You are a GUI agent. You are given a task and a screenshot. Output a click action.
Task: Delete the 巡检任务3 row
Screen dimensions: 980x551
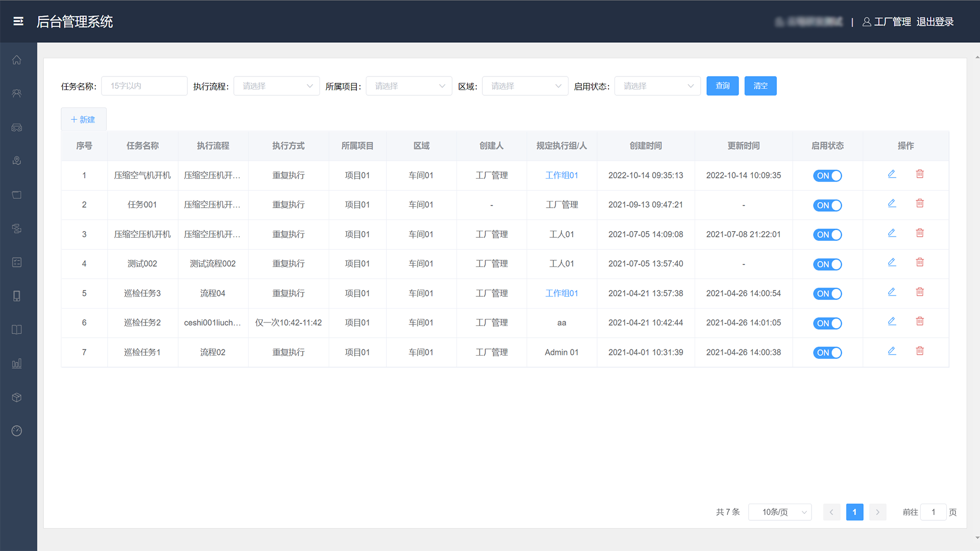(920, 292)
